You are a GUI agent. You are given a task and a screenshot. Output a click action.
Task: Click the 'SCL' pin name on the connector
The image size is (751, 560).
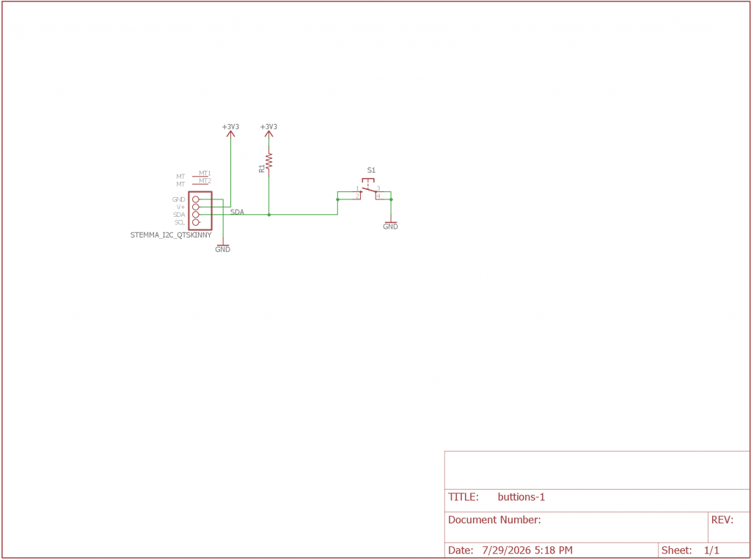[180, 223]
